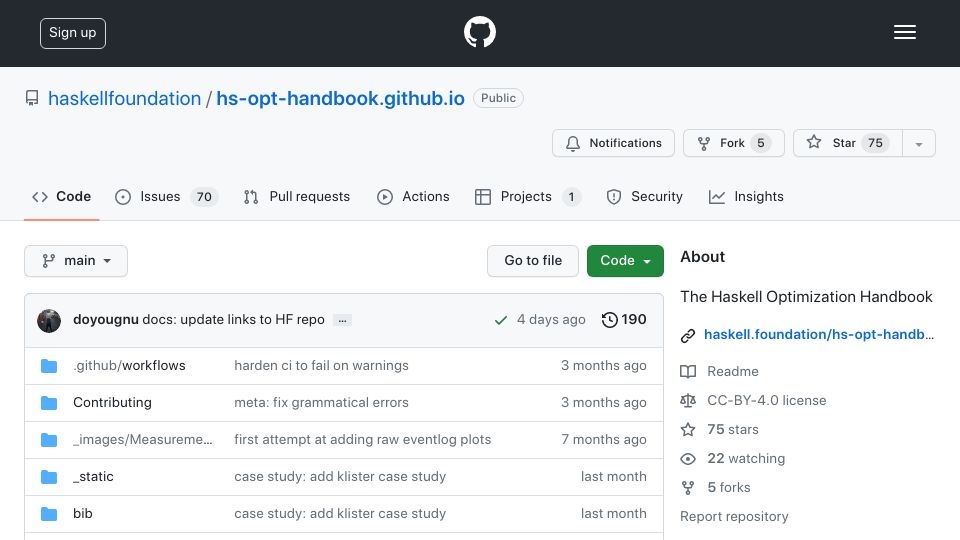
Task: Click the '7 months ago' timestamp
Action: pyautogui.click(x=604, y=440)
